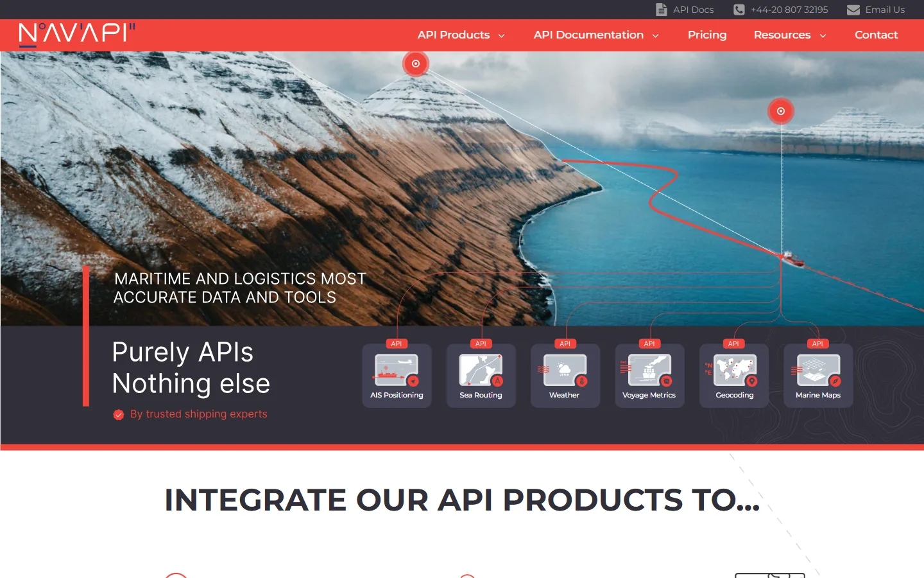Expand the API Products chevron
The width and height of the screenshot is (924, 578).
(x=502, y=36)
